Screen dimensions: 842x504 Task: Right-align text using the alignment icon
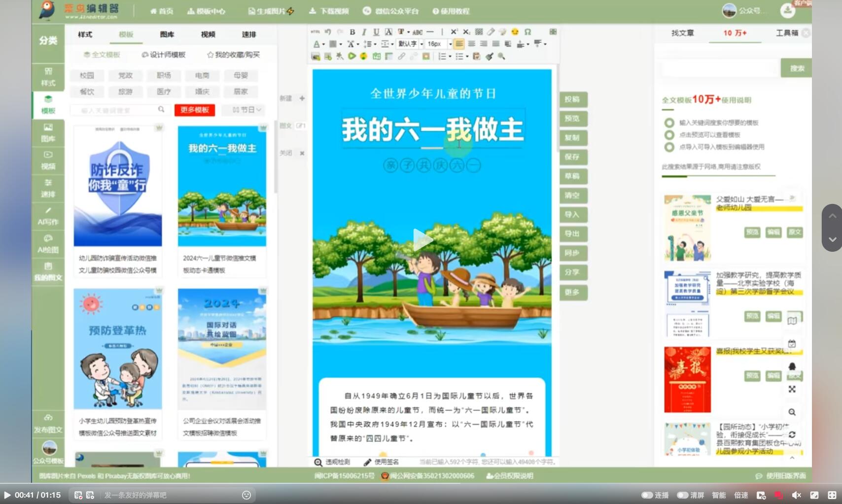(x=484, y=44)
